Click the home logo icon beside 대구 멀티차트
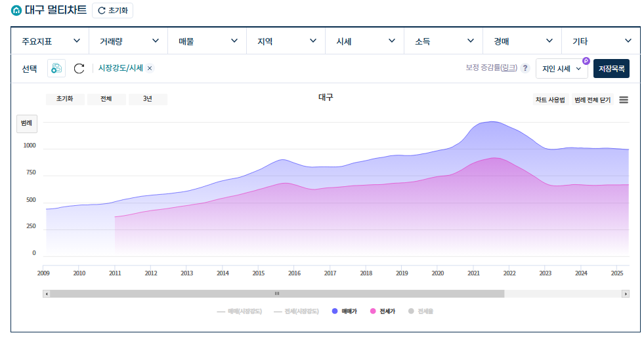This screenshot has width=644, height=337. (16, 10)
